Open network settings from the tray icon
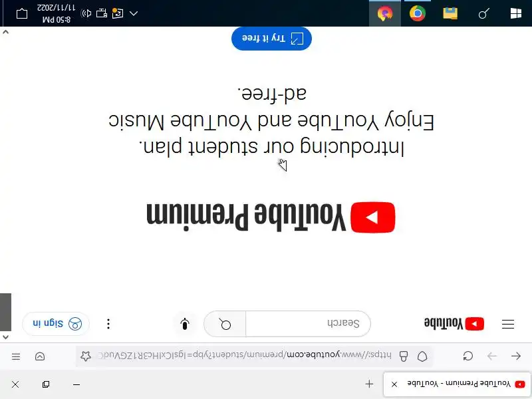 coord(102,13)
